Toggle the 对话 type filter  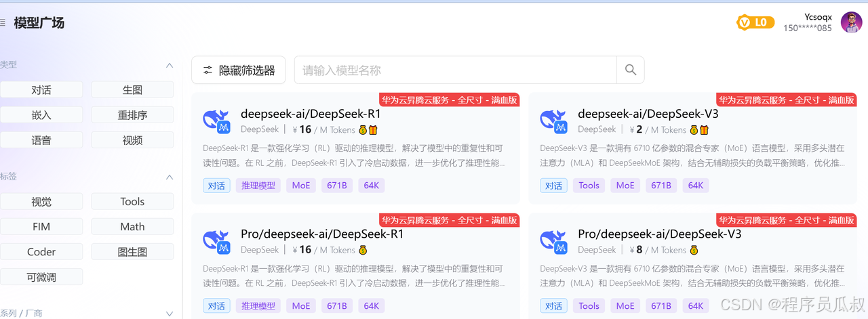pyautogui.click(x=41, y=89)
